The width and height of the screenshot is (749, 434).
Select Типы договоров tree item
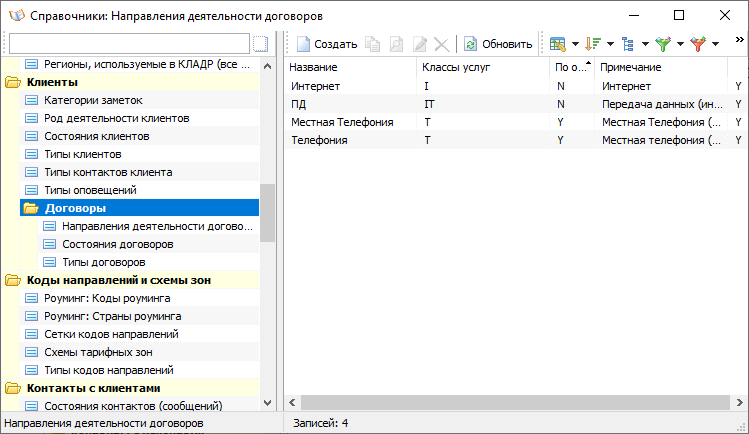pos(104,262)
